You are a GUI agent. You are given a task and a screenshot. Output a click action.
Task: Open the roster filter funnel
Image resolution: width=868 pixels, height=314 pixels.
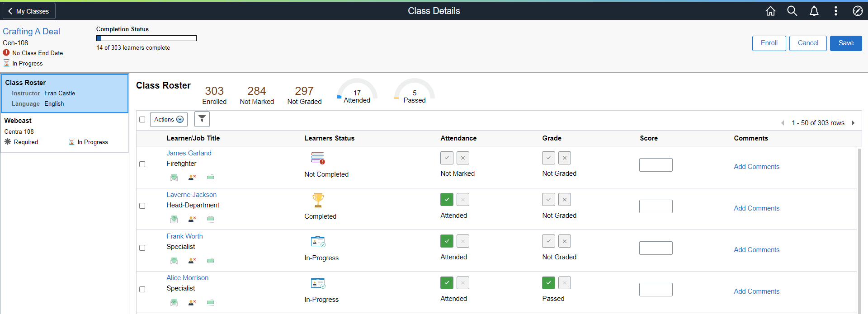(202, 119)
